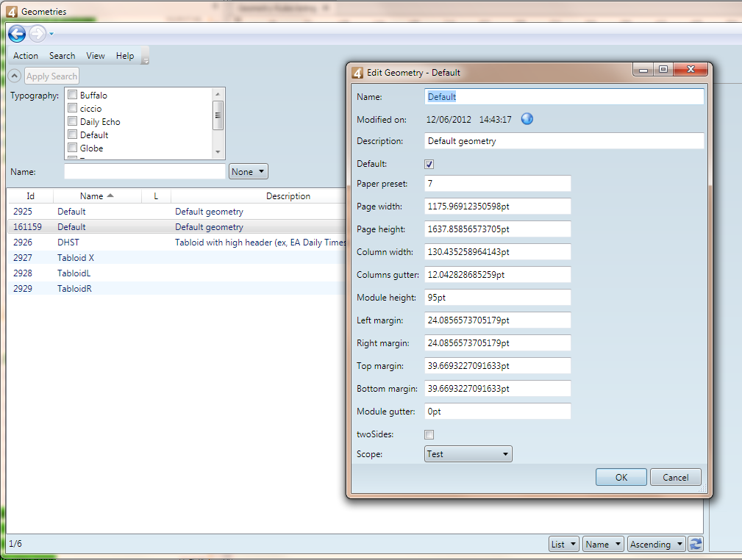742x560 pixels.
Task: Select the TabloidR row
Action: pyautogui.click(x=177, y=289)
